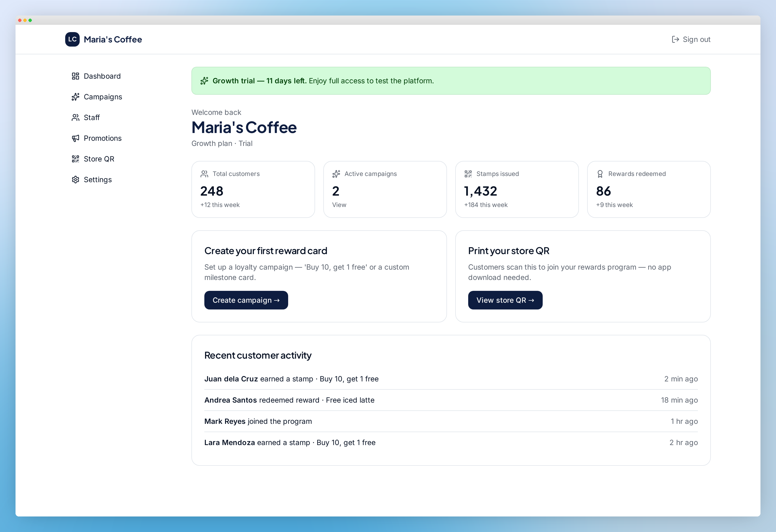
Task: Click the Sign out arrow icon
Action: (x=675, y=39)
